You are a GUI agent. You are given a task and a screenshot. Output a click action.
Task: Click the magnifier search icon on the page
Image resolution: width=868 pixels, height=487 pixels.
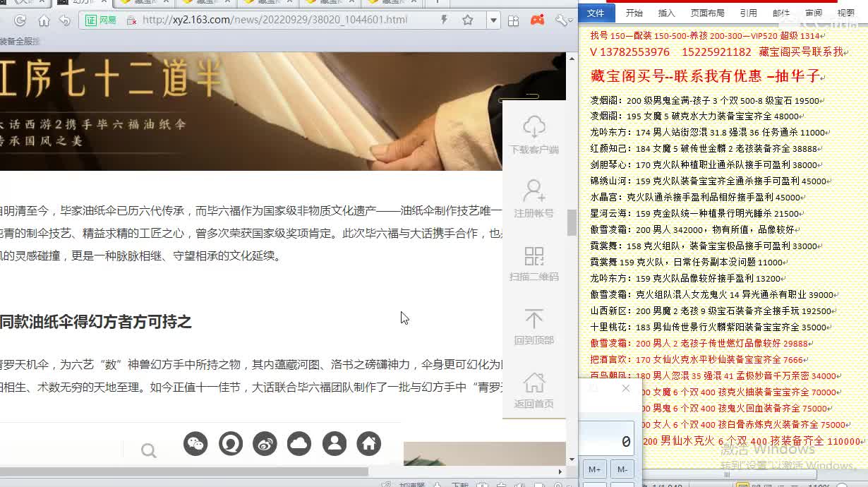pos(148,450)
